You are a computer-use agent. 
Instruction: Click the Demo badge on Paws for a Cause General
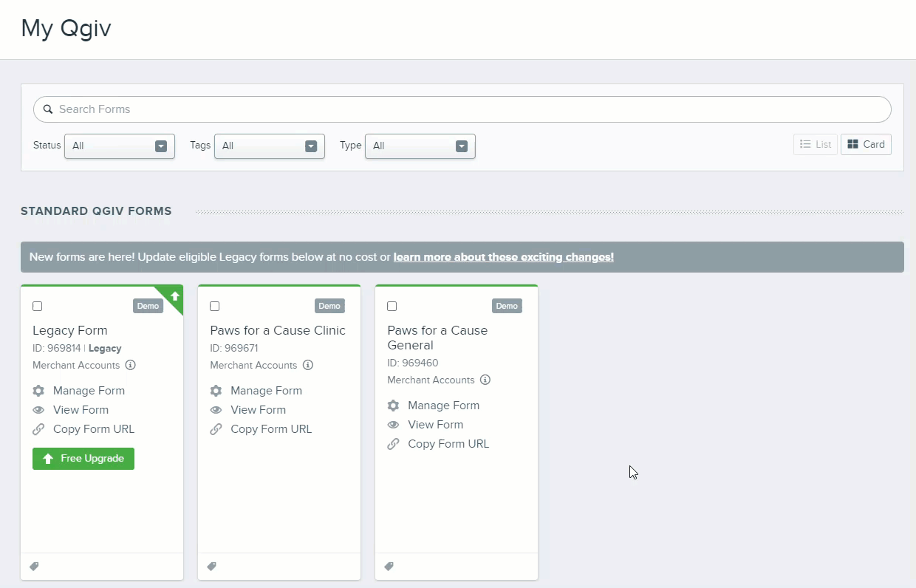point(507,306)
